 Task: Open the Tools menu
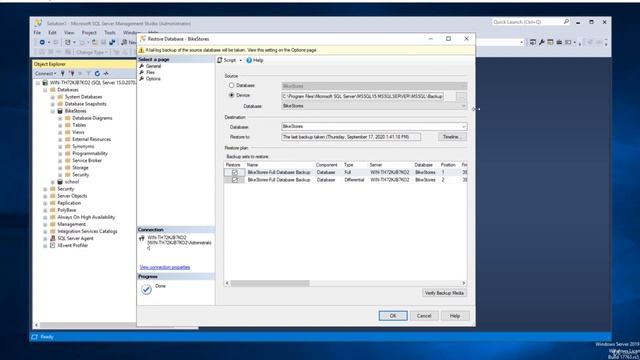110,32
